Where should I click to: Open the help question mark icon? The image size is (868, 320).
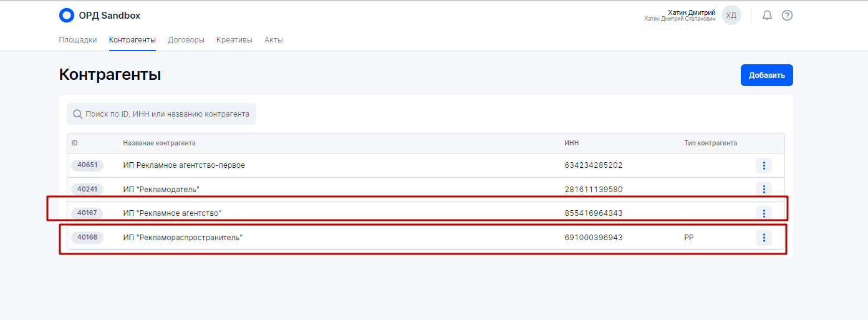(x=787, y=16)
